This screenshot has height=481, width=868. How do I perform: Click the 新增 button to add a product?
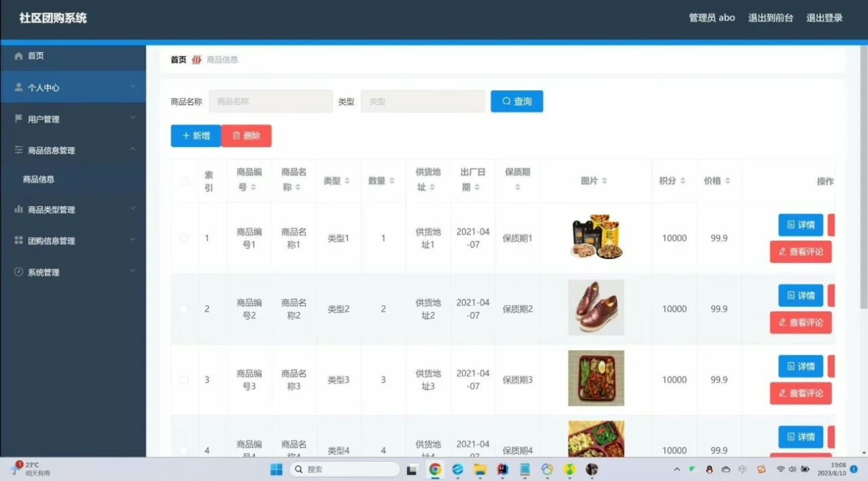[195, 135]
